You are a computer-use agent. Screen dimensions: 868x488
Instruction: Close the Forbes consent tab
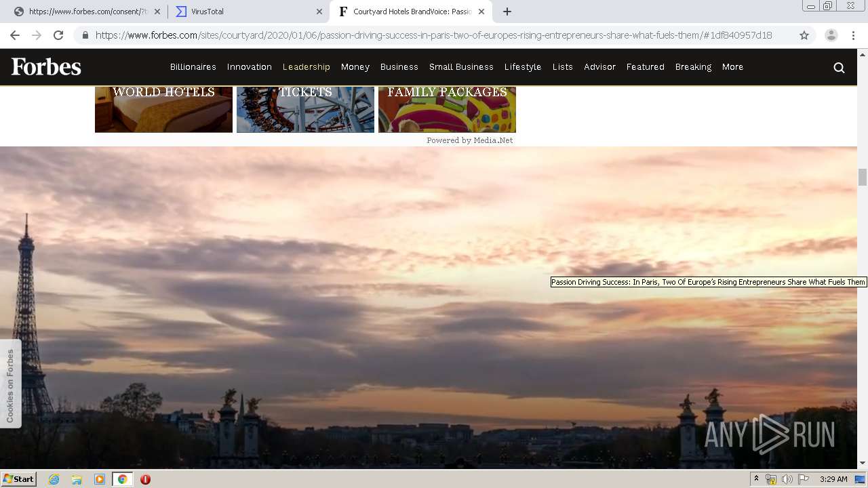point(157,12)
